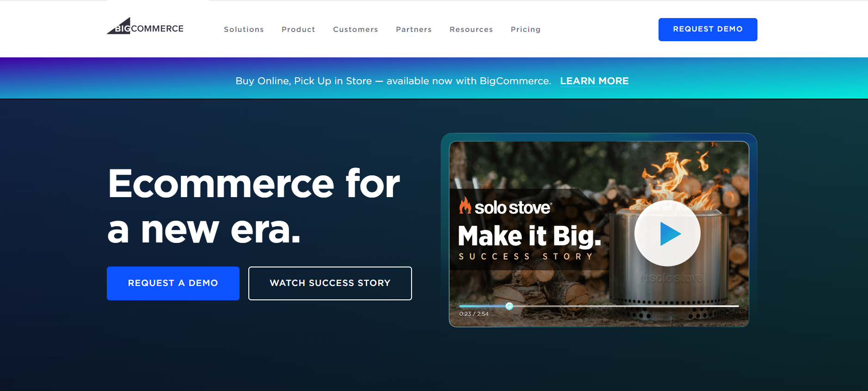
Task: Click the video progress bar handle
Action: coord(509,306)
